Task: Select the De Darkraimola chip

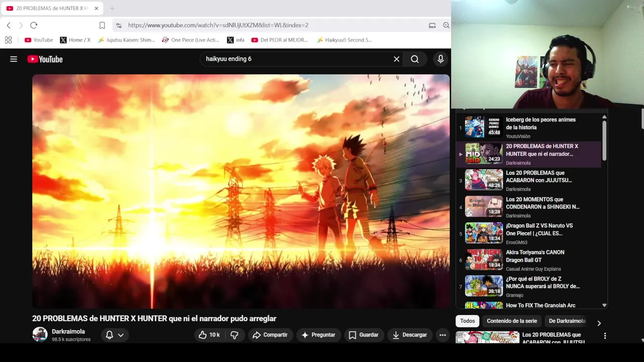Action: coord(567,321)
